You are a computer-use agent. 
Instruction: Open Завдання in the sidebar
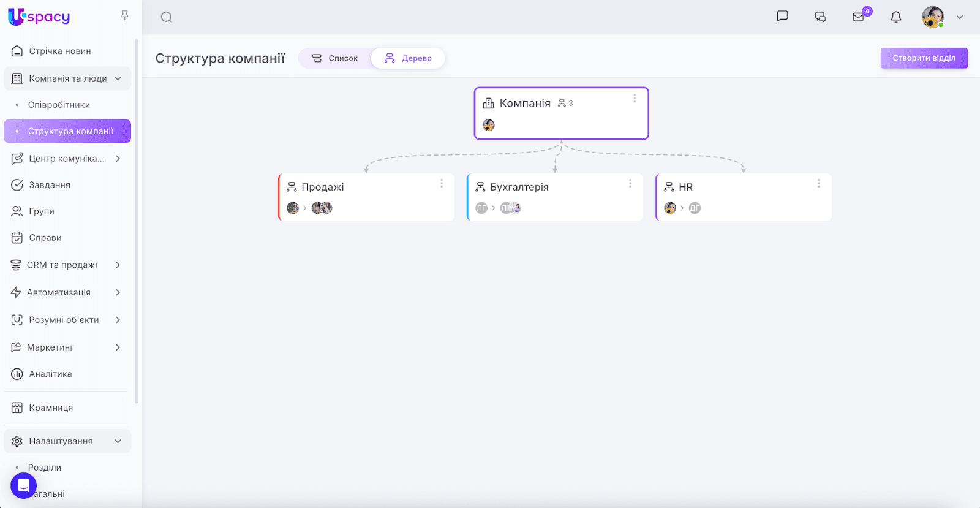point(50,185)
